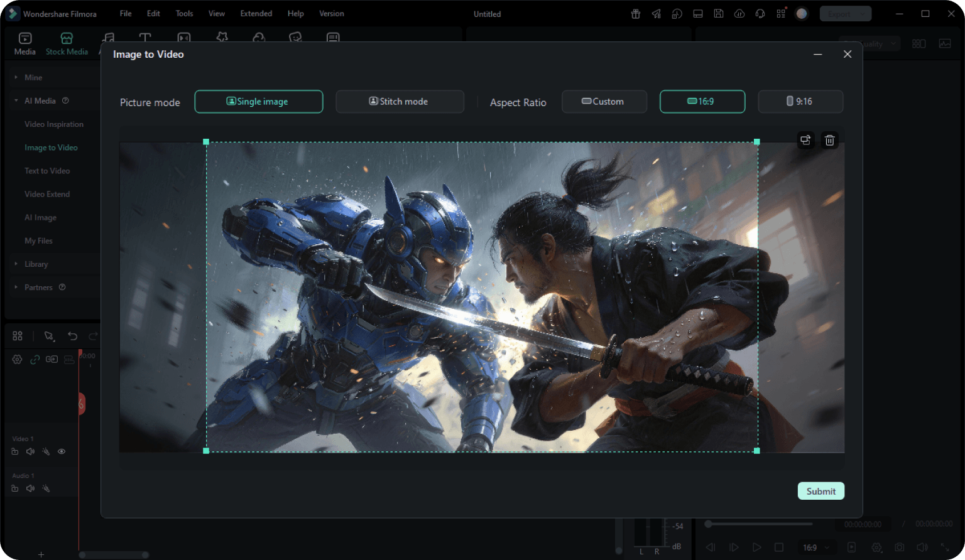
Task: Click the timeline horizontal scrollbar
Action: point(114,555)
